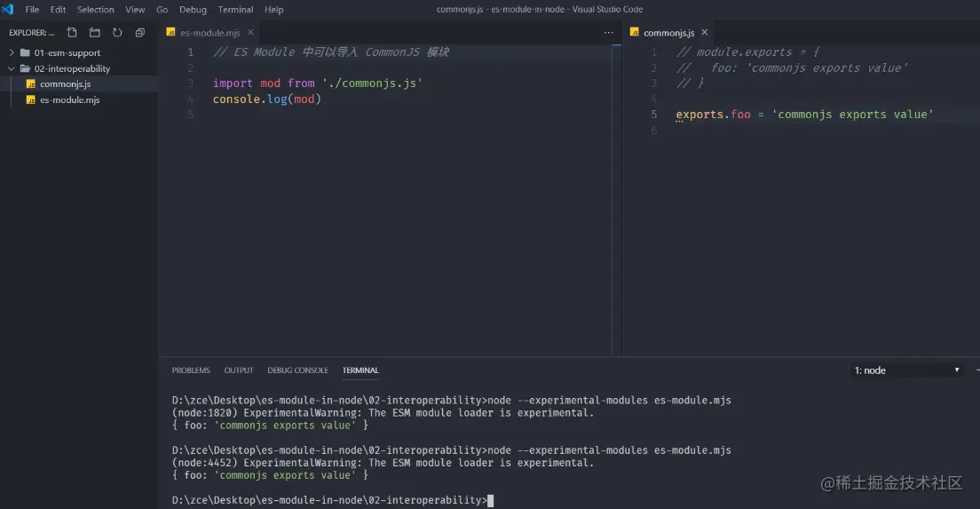Select the TERMINAL panel tab
Image resolution: width=980 pixels, height=509 pixels.
coord(360,370)
